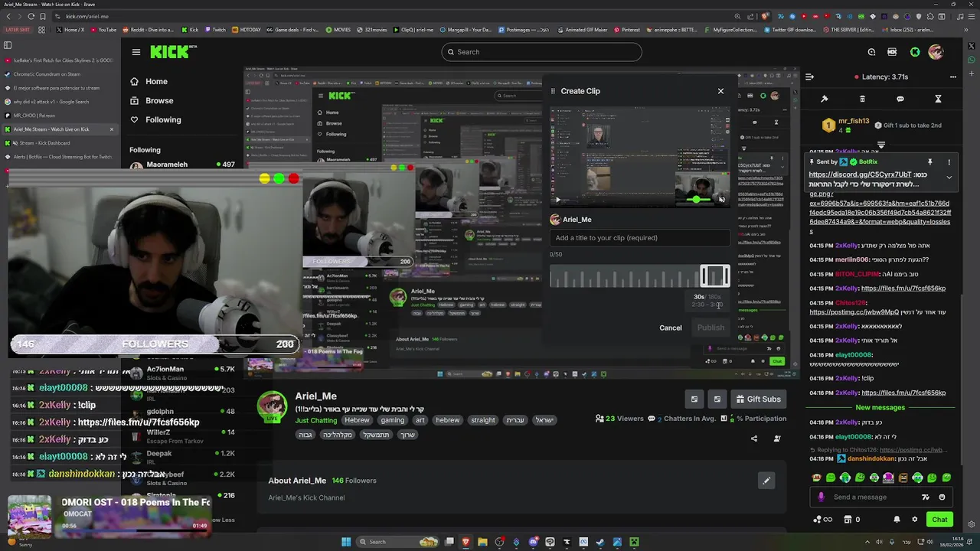Cancel the clip creation
The image size is (980, 551).
(x=670, y=328)
